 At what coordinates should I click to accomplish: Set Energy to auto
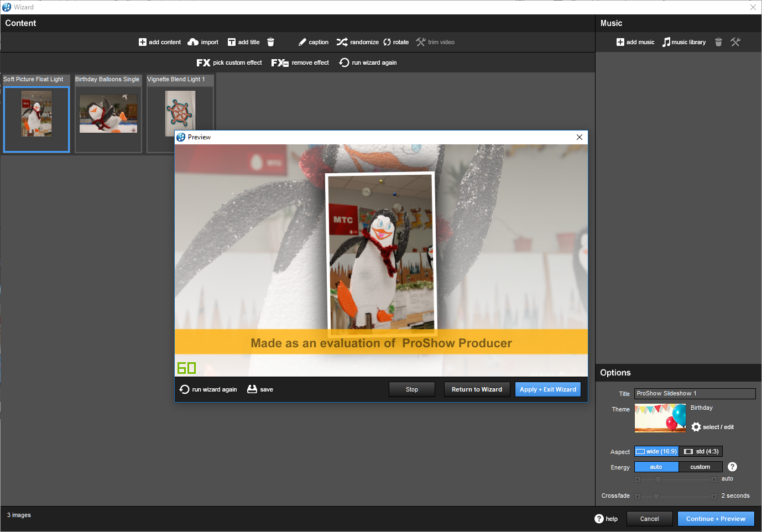pyautogui.click(x=656, y=467)
